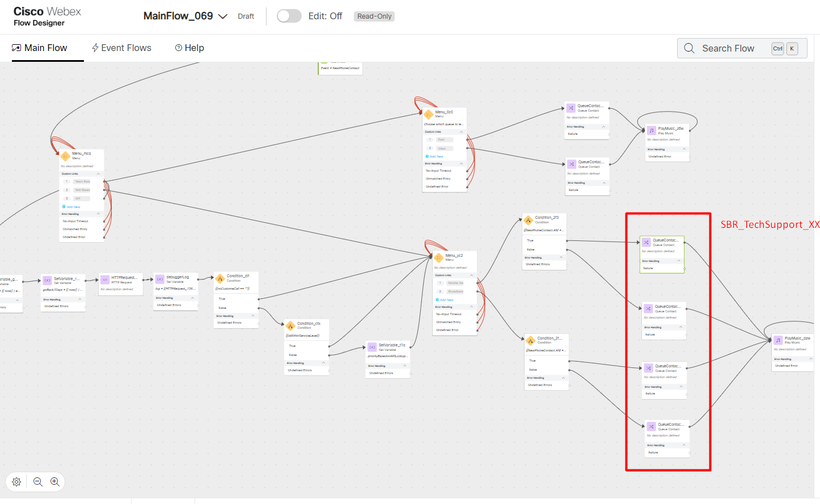820x504 pixels.
Task: Click Broadband link field in Menu_yc2
Action: point(455,291)
